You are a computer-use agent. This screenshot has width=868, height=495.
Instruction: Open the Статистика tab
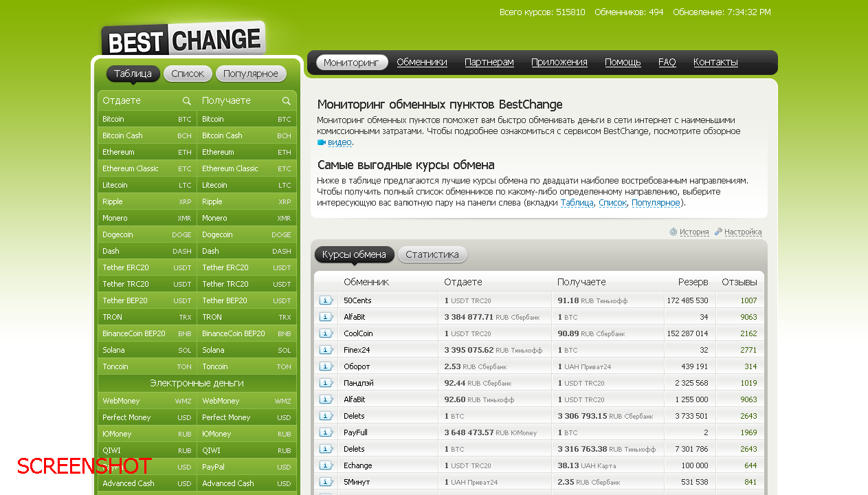432,254
